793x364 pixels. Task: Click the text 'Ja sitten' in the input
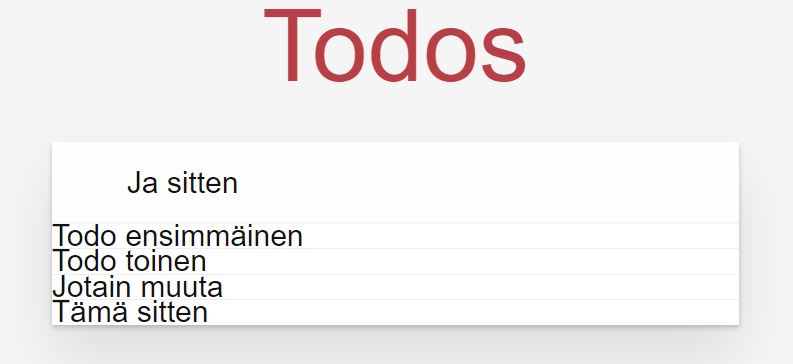182,183
